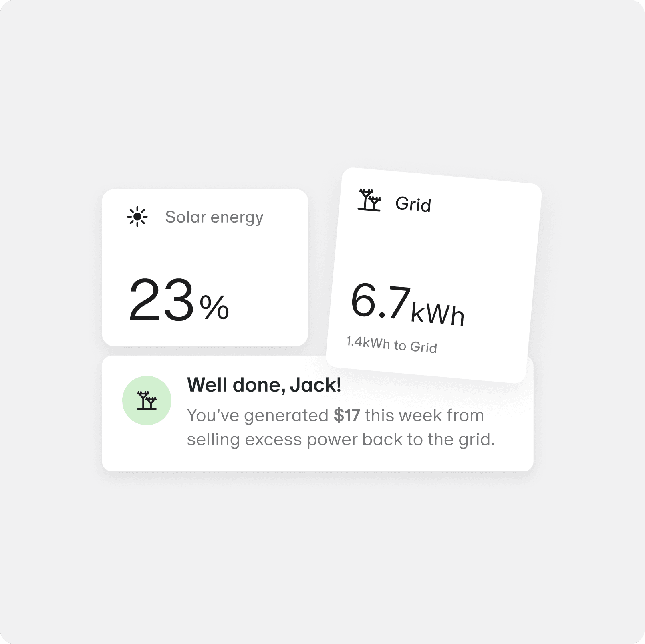
Task: Click "this week from" in notification message
Action: click(x=424, y=415)
